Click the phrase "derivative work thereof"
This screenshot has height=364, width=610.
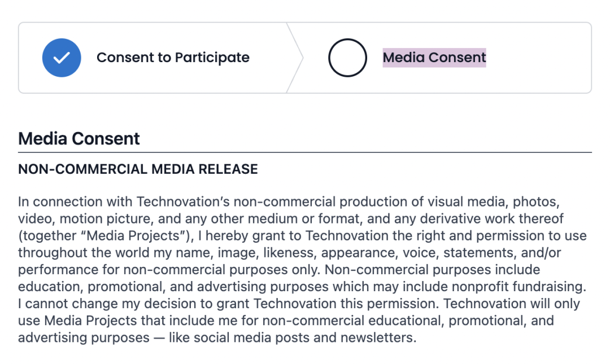[x=499, y=219]
